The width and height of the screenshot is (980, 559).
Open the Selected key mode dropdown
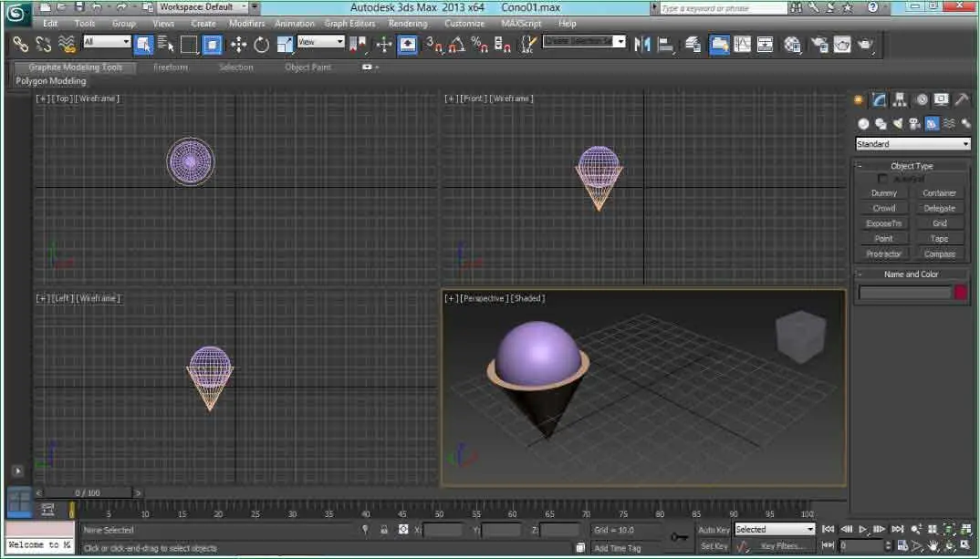point(775,529)
